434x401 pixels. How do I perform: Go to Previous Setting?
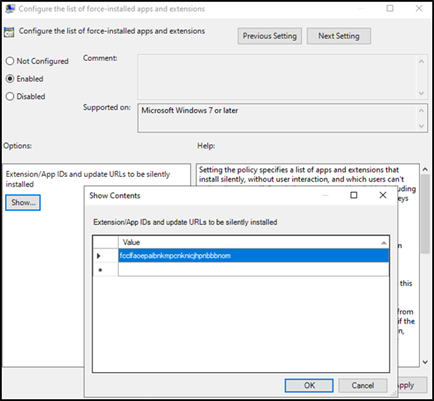click(270, 36)
